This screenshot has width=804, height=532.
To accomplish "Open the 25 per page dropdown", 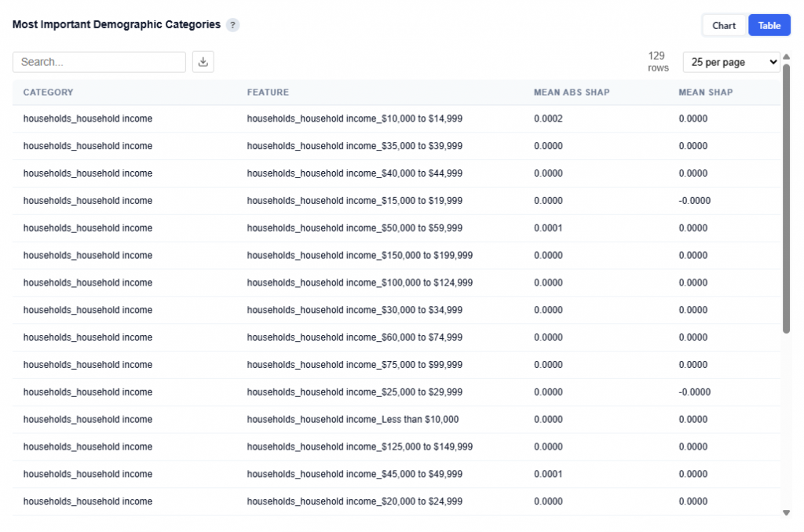I will point(731,62).
